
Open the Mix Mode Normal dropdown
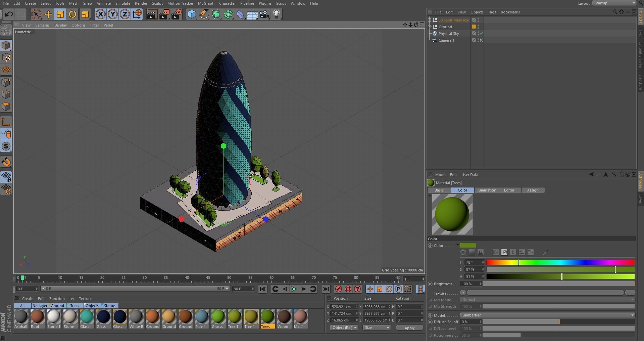tap(547, 300)
